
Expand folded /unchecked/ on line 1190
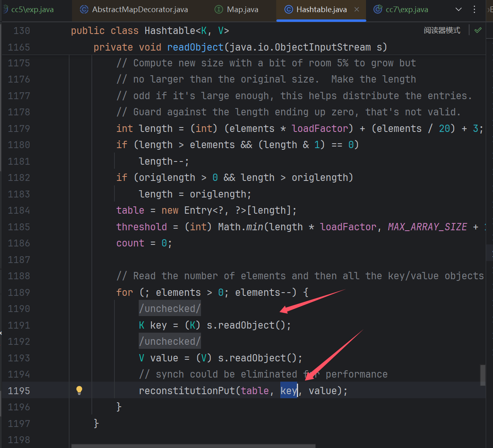coord(170,309)
